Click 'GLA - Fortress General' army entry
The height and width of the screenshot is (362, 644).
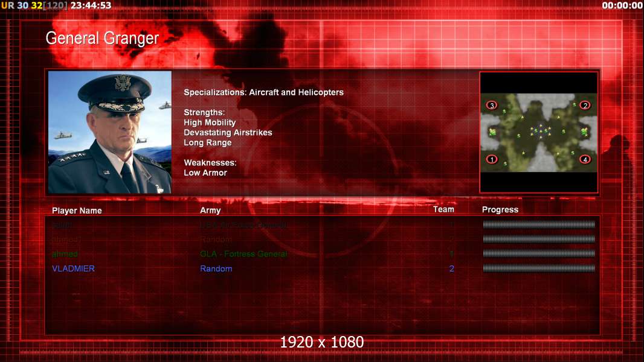(x=243, y=254)
